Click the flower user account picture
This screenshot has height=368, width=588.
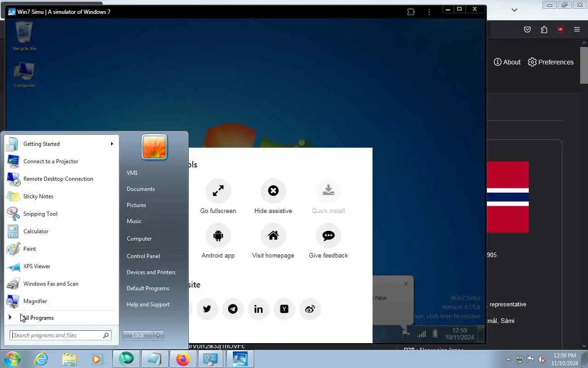tap(154, 147)
